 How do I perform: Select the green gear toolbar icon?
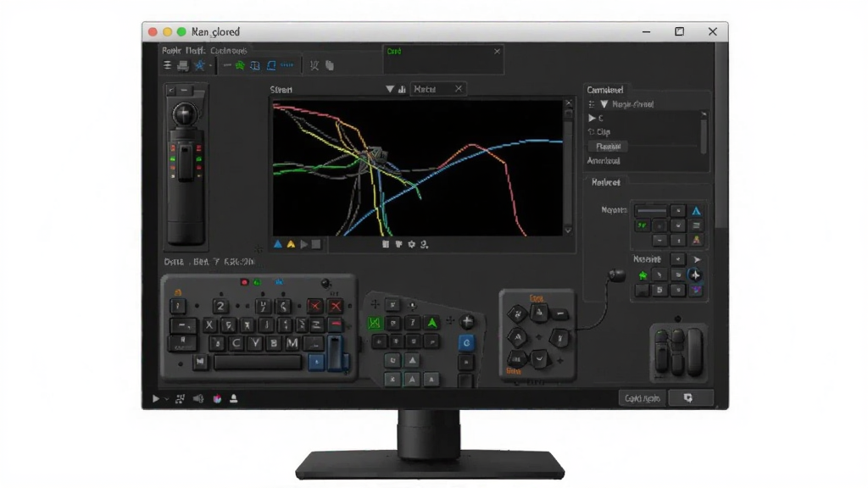tap(240, 65)
